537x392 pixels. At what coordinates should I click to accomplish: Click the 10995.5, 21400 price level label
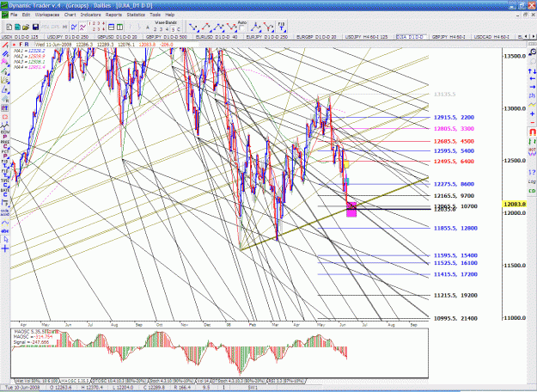coord(455,318)
